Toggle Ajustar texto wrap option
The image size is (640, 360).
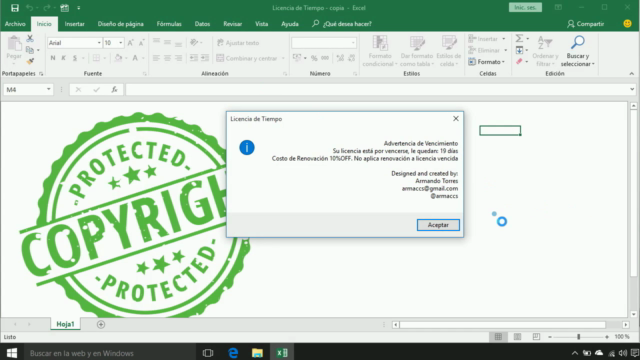pos(238,43)
